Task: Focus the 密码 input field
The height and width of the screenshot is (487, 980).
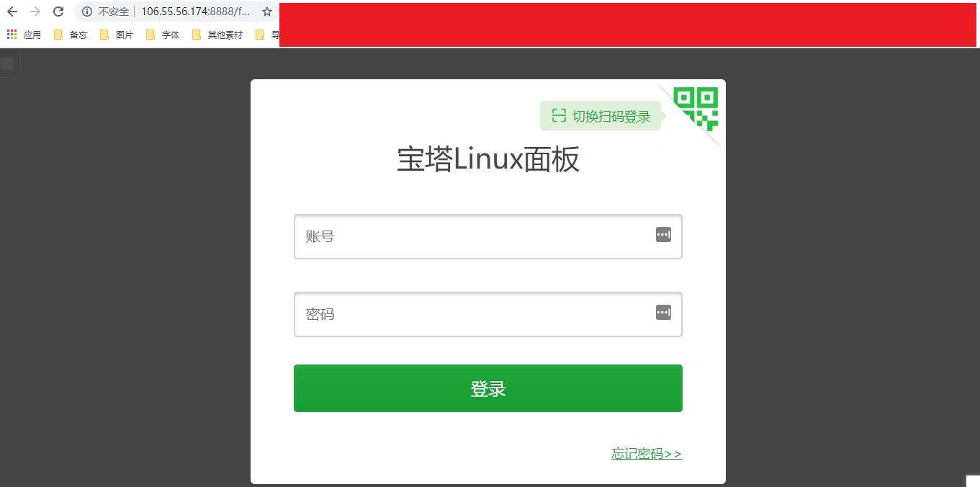Action: pyautogui.click(x=488, y=314)
